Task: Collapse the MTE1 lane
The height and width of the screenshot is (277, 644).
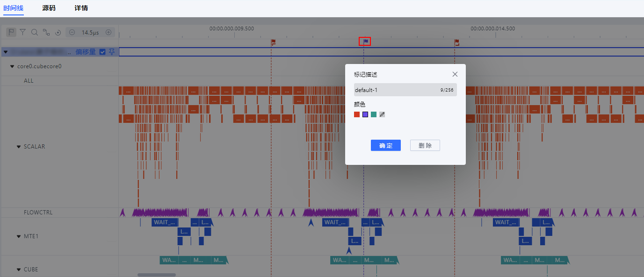Action: [19, 236]
